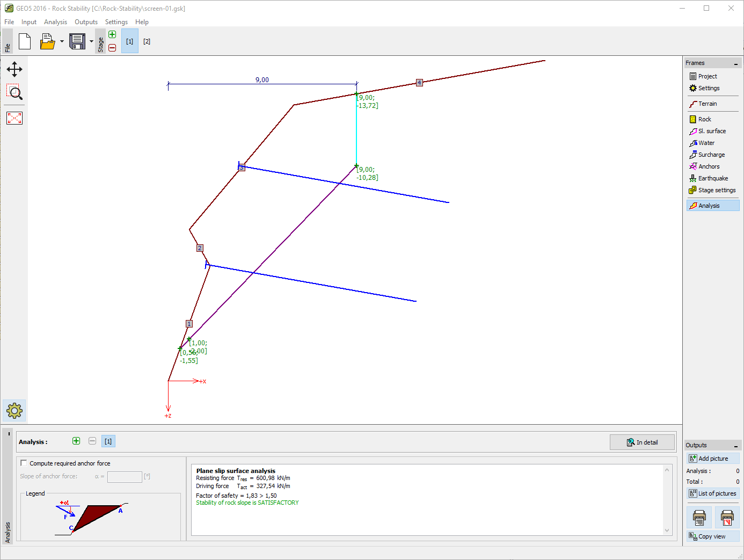This screenshot has width=744, height=560.
Task: Activate the zoom region magnifier tool
Action: pyautogui.click(x=14, y=92)
